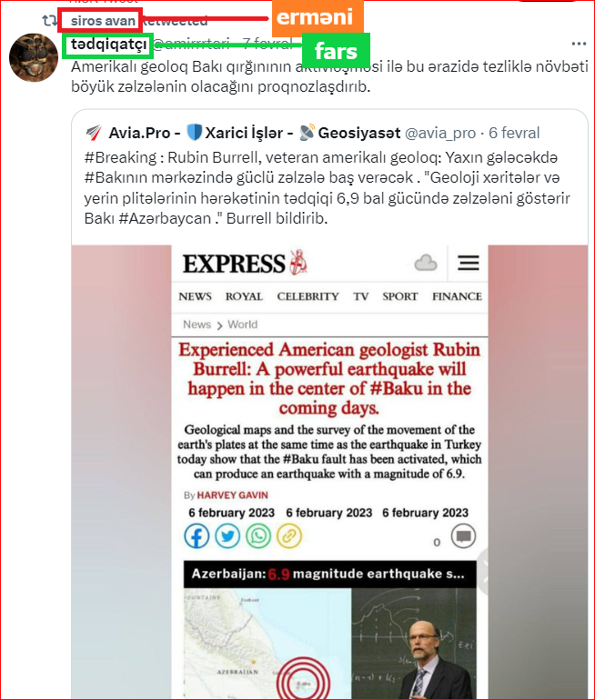The height and width of the screenshot is (700, 595).
Task: Click the retweet arrows icon beside siros avan
Action: [49, 21]
